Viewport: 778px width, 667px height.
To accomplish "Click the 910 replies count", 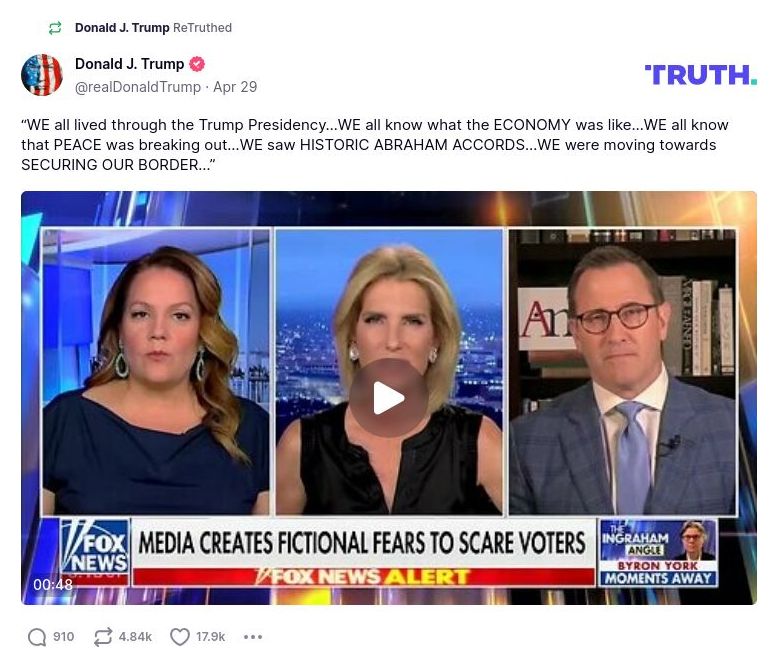I will [x=64, y=637].
